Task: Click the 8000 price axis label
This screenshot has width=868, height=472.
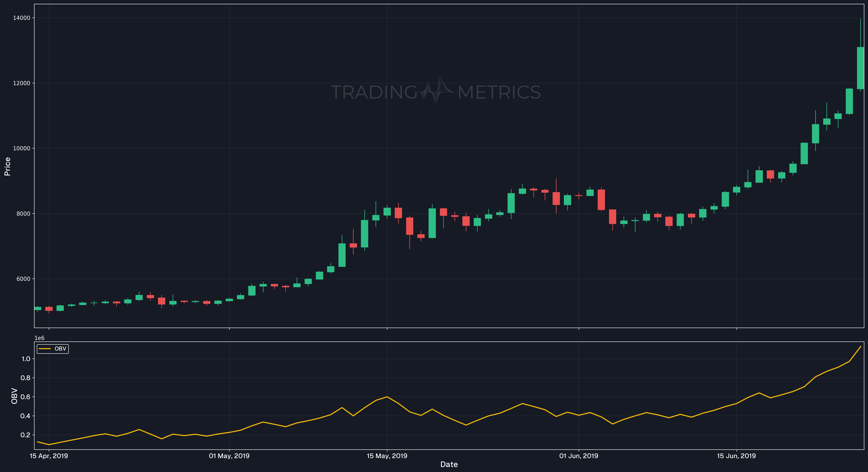Action: click(23, 214)
